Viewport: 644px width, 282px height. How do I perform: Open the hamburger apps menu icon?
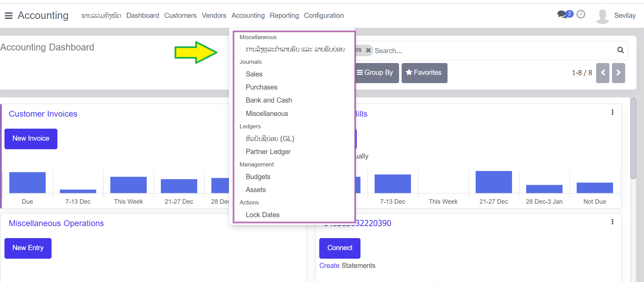click(9, 16)
